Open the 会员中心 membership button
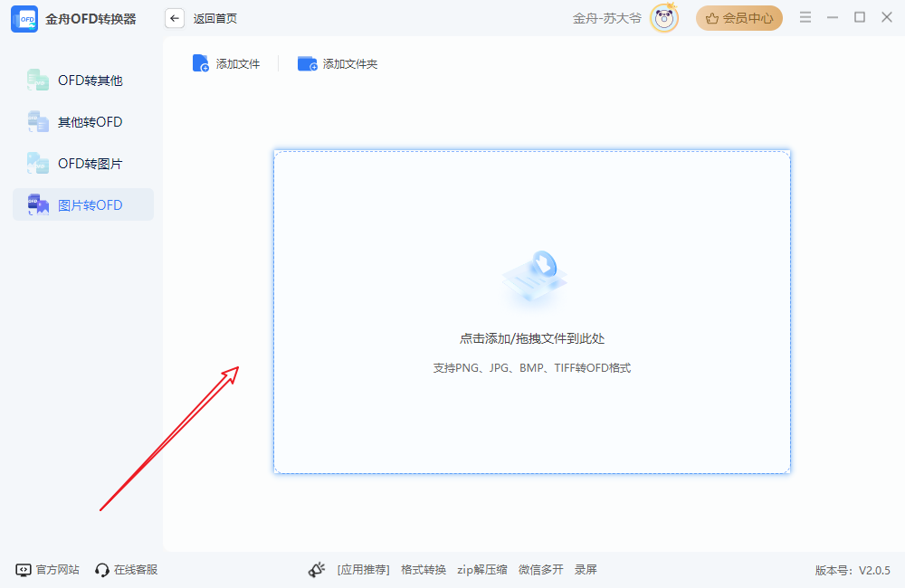The height and width of the screenshot is (588, 905). pyautogui.click(x=739, y=18)
